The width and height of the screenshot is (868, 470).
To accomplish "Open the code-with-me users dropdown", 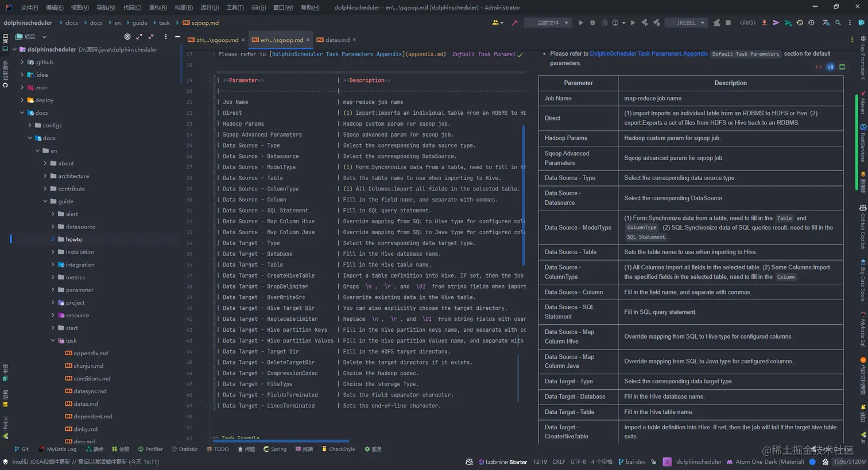I will 497,23.
